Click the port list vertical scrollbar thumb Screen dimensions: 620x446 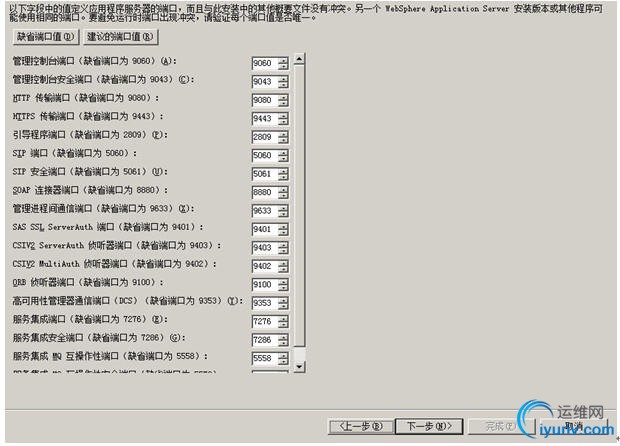click(299, 206)
